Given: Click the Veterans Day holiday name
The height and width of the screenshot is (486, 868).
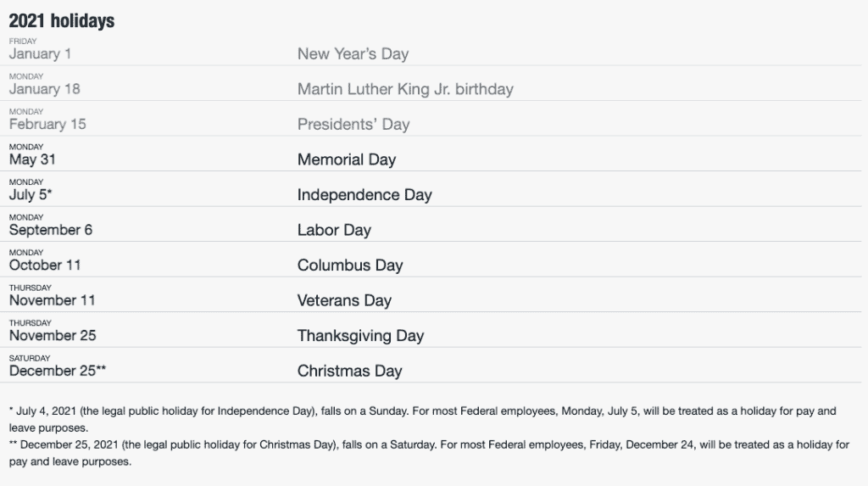Looking at the screenshot, I should [344, 300].
